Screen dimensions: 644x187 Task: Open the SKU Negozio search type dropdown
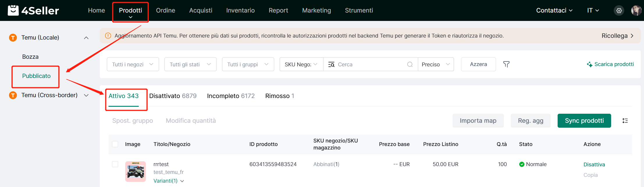click(301, 64)
